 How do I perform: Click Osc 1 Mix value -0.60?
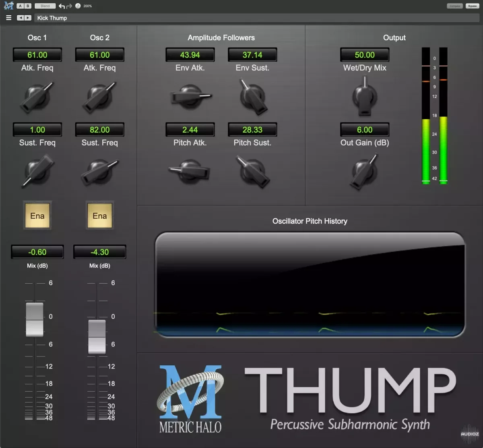click(37, 252)
